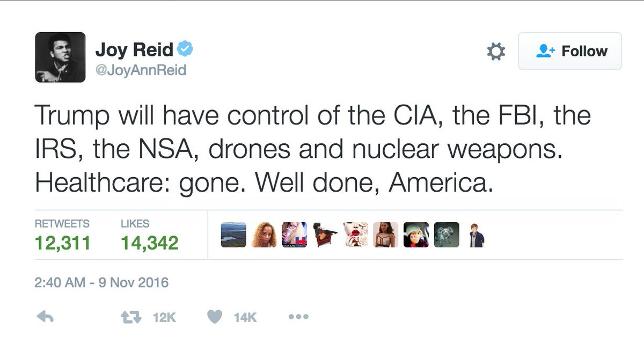Open the gear settings dropdown
This screenshot has width=644, height=344.
pos(495,52)
